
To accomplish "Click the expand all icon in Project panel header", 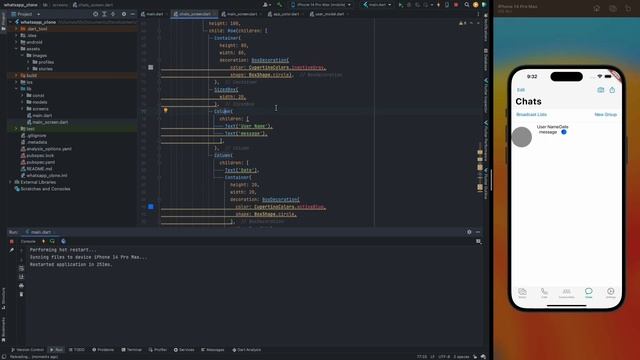I will pyautogui.click(x=104, y=14).
